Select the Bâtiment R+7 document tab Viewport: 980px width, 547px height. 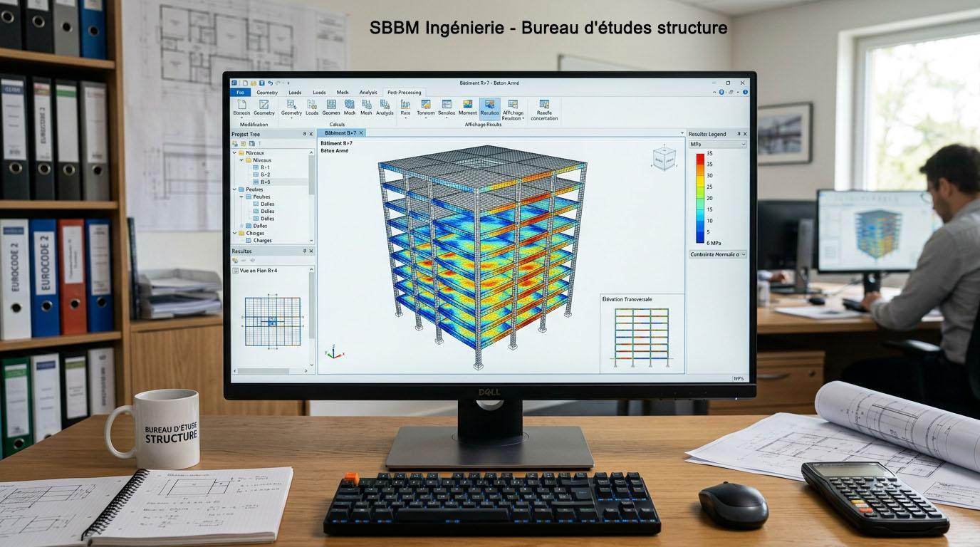(x=340, y=133)
